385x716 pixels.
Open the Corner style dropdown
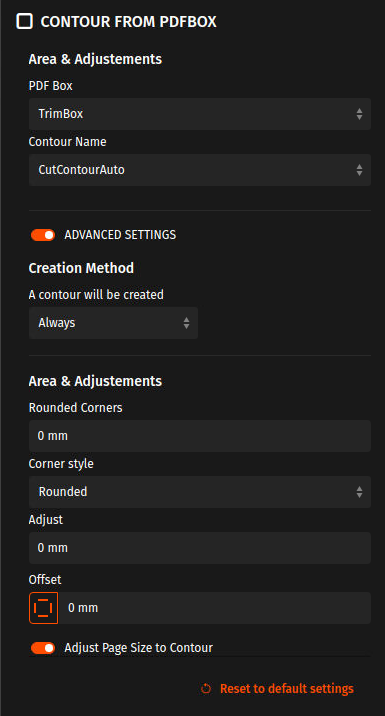pos(200,492)
